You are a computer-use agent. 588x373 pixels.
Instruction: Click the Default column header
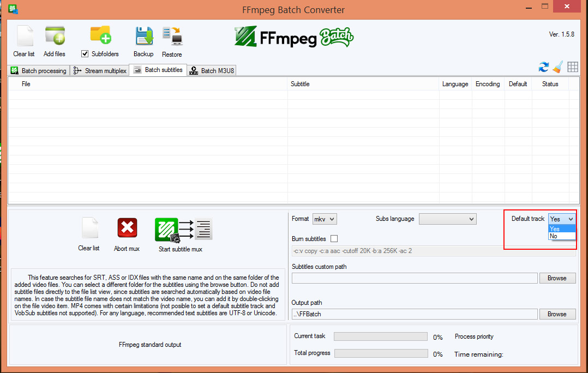coord(518,84)
